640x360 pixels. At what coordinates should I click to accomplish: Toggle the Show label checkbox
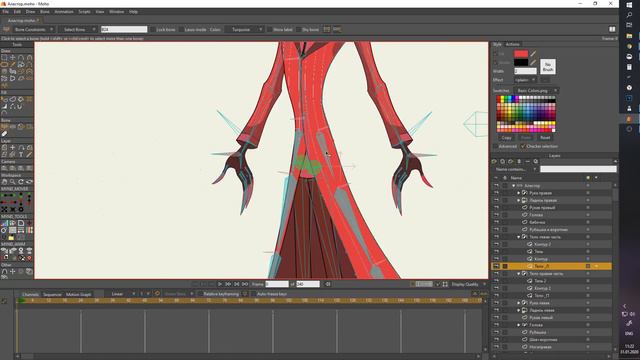click(x=270, y=29)
